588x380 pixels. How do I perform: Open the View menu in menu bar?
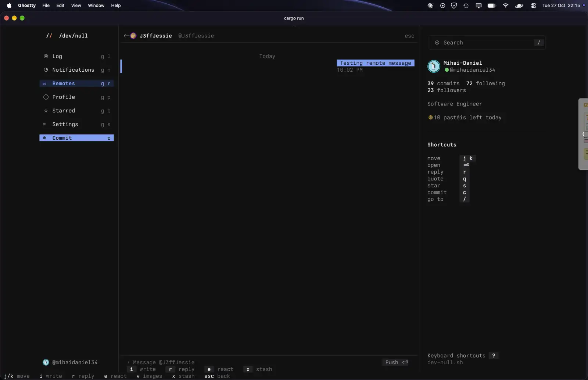76,6
